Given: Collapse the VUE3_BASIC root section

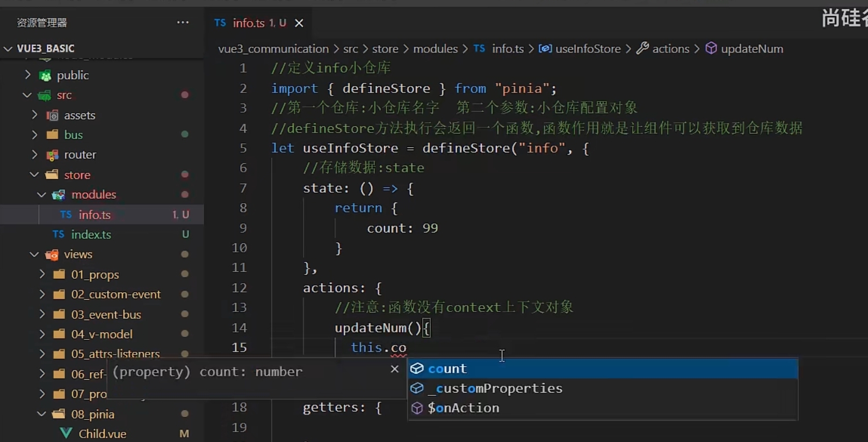Looking at the screenshot, I should click(8, 48).
